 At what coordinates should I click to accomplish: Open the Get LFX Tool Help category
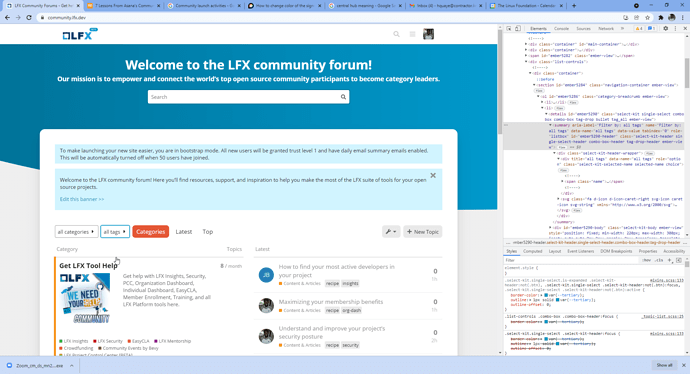88,266
